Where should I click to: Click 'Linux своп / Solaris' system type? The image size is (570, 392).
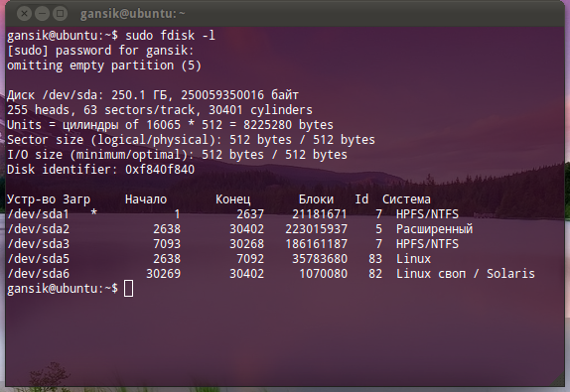click(466, 274)
